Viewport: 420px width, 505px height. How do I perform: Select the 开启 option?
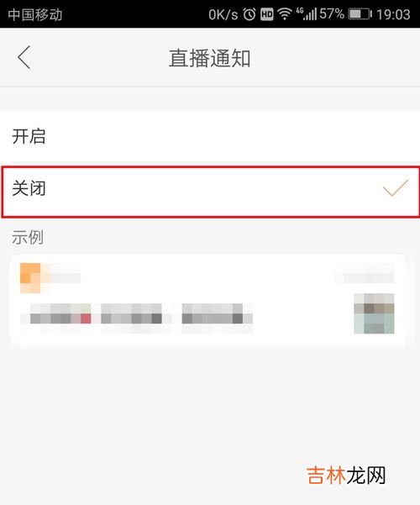[x=210, y=136]
